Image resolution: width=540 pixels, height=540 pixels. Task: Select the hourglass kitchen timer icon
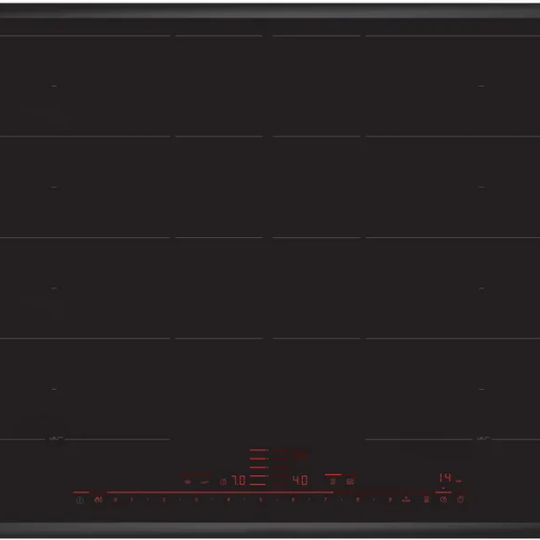[426, 500]
